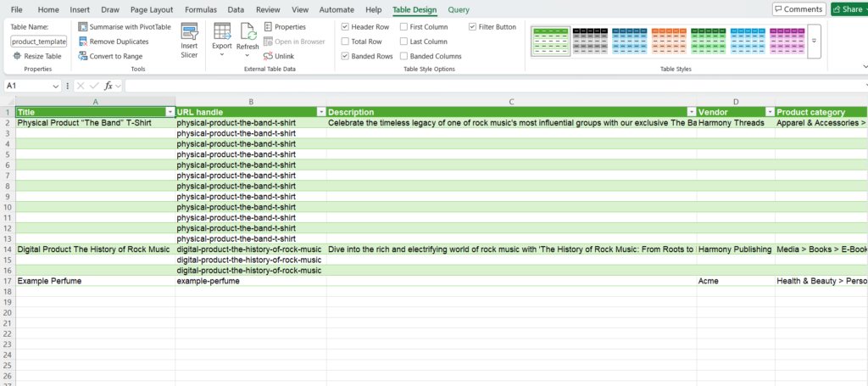The image size is (868, 386).
Task: Select cell 'Harmony Publishing'
Action: tap(736, 249)
